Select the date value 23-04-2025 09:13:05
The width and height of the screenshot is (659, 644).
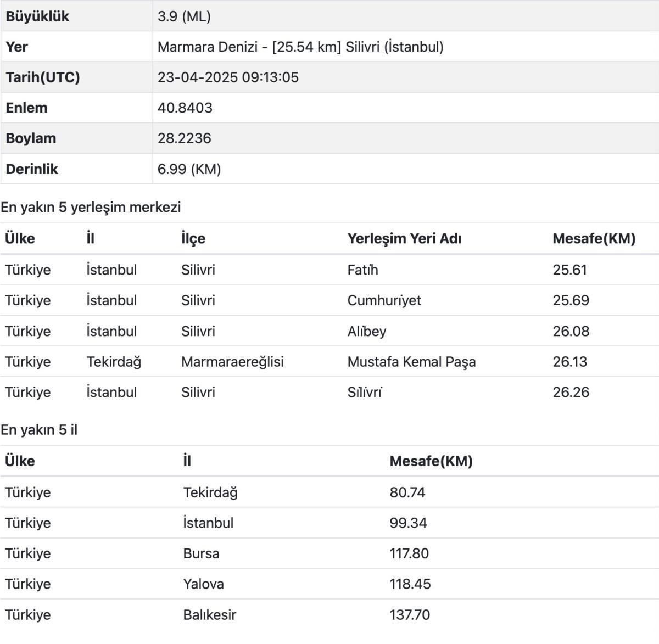(228, 77)
